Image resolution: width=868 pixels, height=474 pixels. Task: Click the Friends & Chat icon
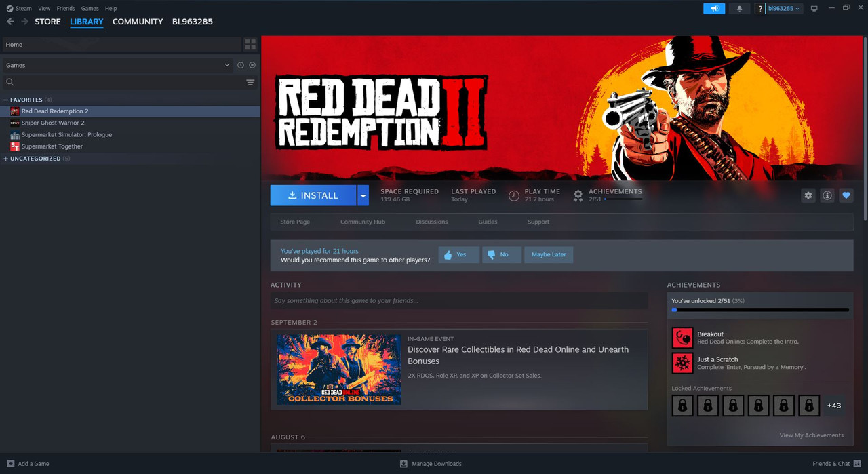click(x=857, y=464)
